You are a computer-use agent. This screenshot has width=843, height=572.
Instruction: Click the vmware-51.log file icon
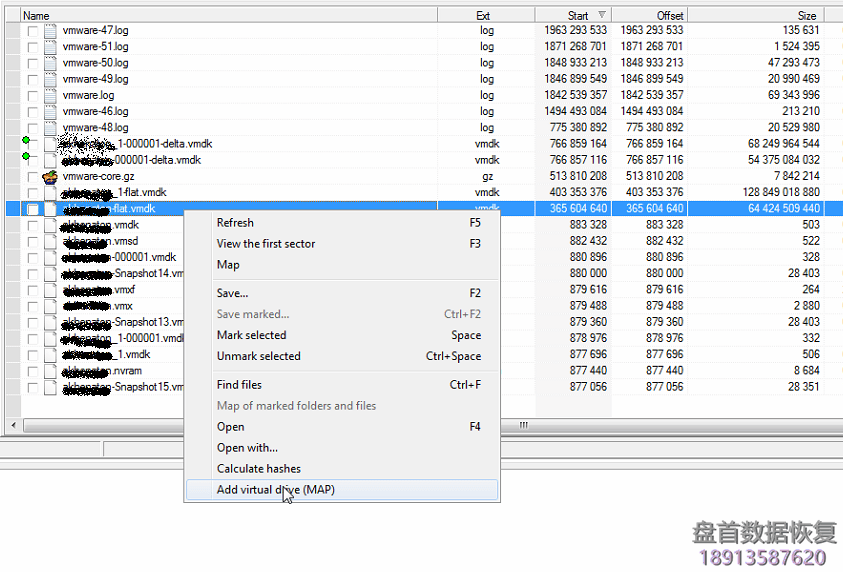[50, 47]
